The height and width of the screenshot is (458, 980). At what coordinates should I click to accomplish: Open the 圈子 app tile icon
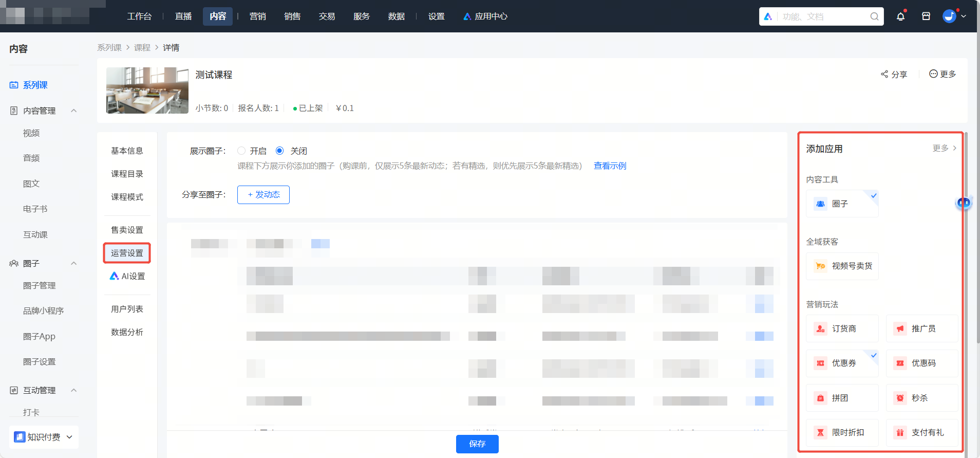tap(821, 204)
